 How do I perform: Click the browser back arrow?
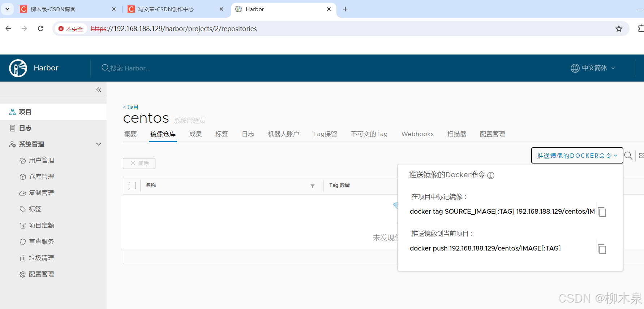[8, 29]
